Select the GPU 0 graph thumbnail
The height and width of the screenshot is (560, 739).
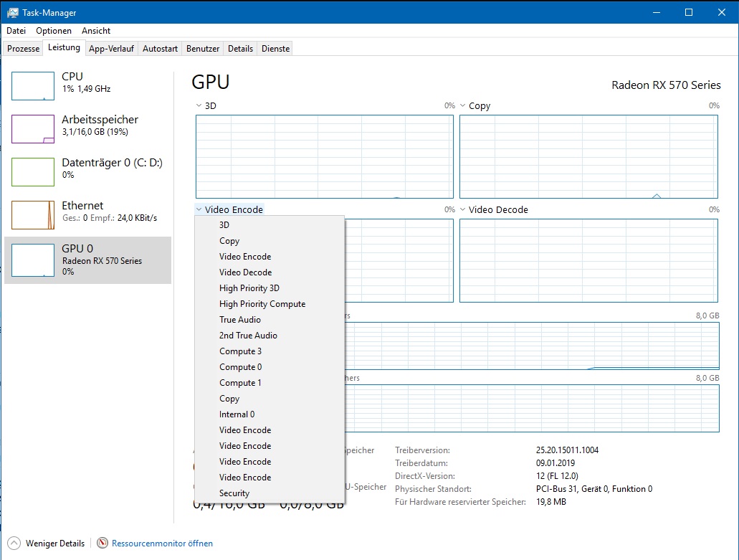(x=33, y=260)
